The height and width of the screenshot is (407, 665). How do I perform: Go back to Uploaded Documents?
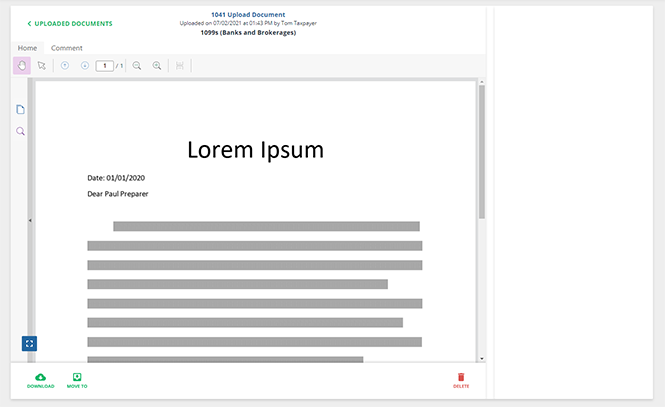(x=70, y=23)
